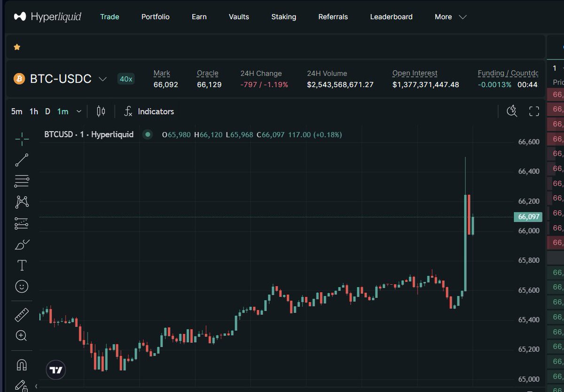Click the 65,000 price axis label

(529, 379)
